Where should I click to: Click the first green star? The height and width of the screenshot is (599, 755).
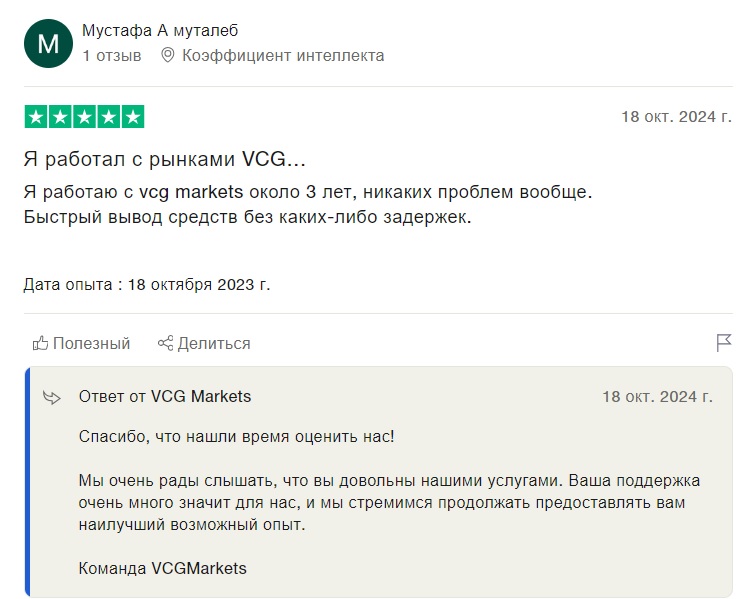[x=36, y=117]
